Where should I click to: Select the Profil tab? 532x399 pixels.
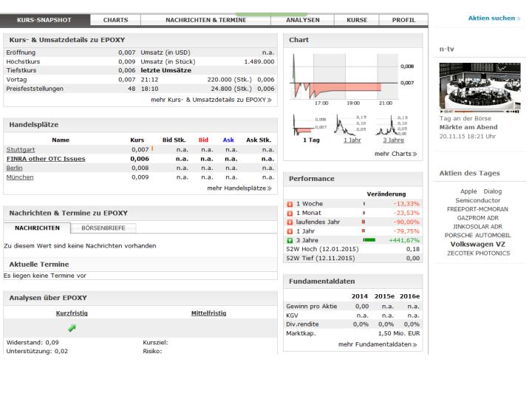point(403,20)
